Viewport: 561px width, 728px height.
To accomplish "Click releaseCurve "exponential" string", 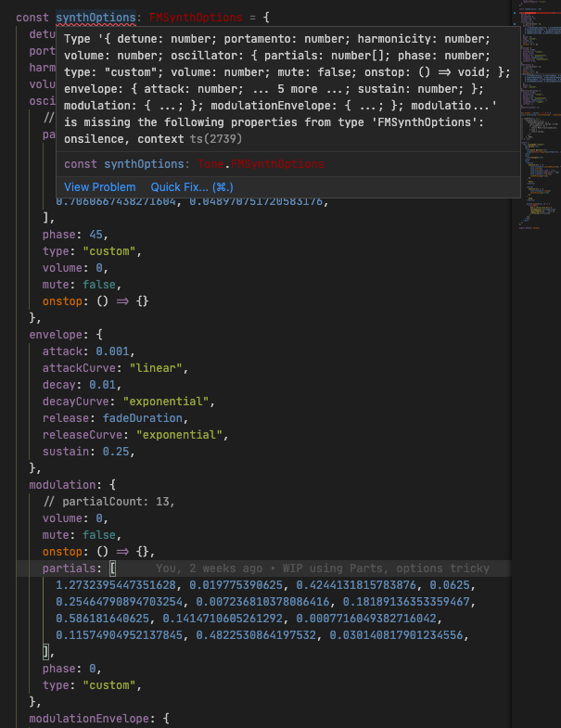I will point(179,435).
